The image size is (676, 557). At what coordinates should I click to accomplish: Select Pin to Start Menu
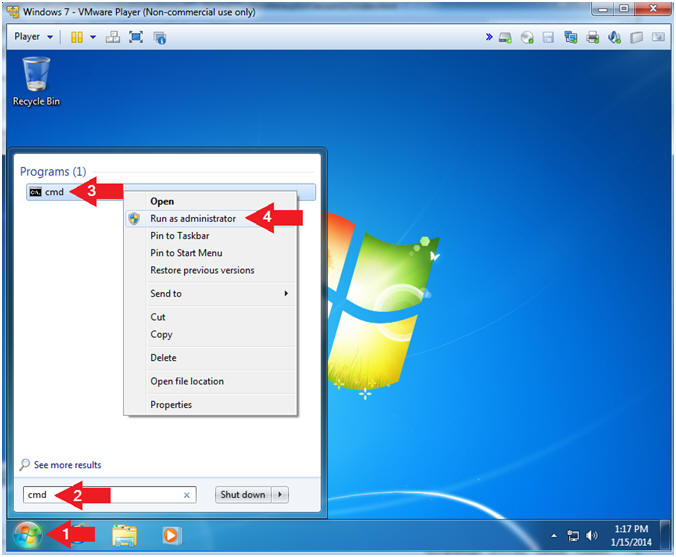coord(186,253)
